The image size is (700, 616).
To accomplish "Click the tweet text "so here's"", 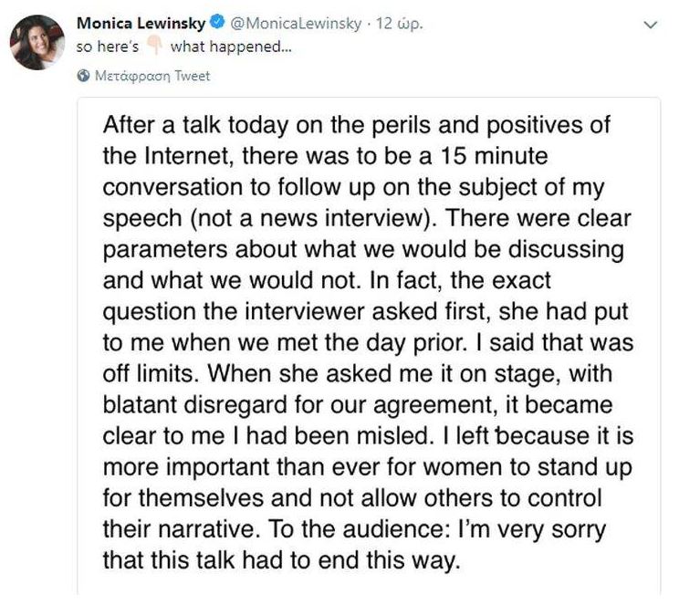I will pyautogui.click(x=108, y=47).
